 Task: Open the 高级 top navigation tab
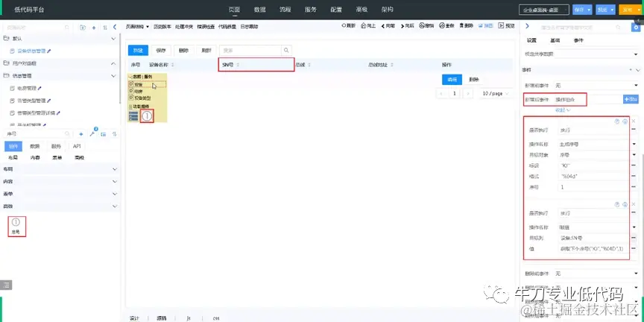pos(362,10)
